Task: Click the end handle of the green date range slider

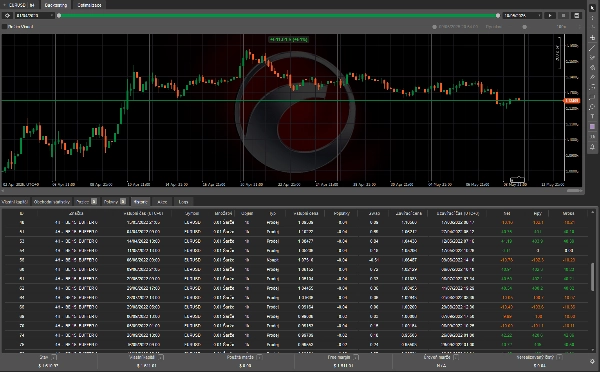Action: coord(498,16)
